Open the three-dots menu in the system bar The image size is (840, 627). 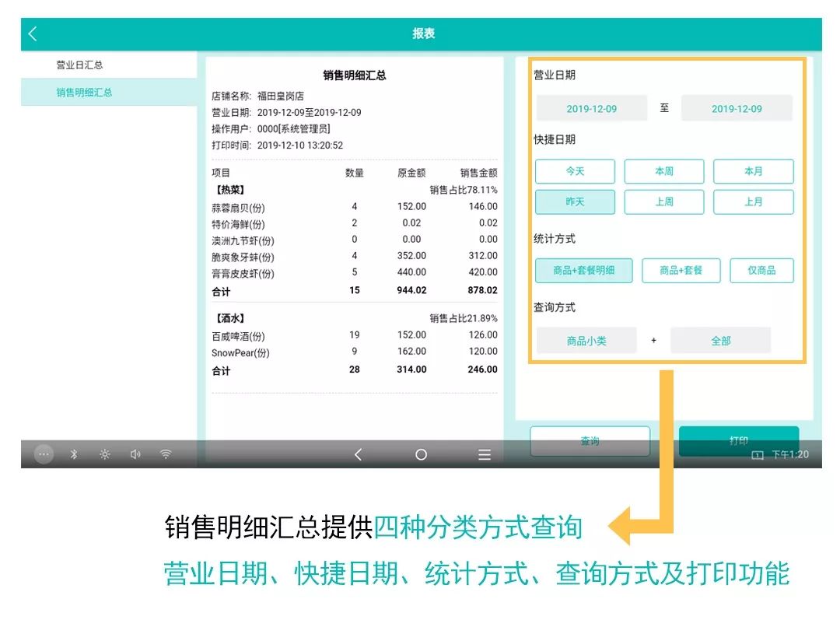pos(44,454)
